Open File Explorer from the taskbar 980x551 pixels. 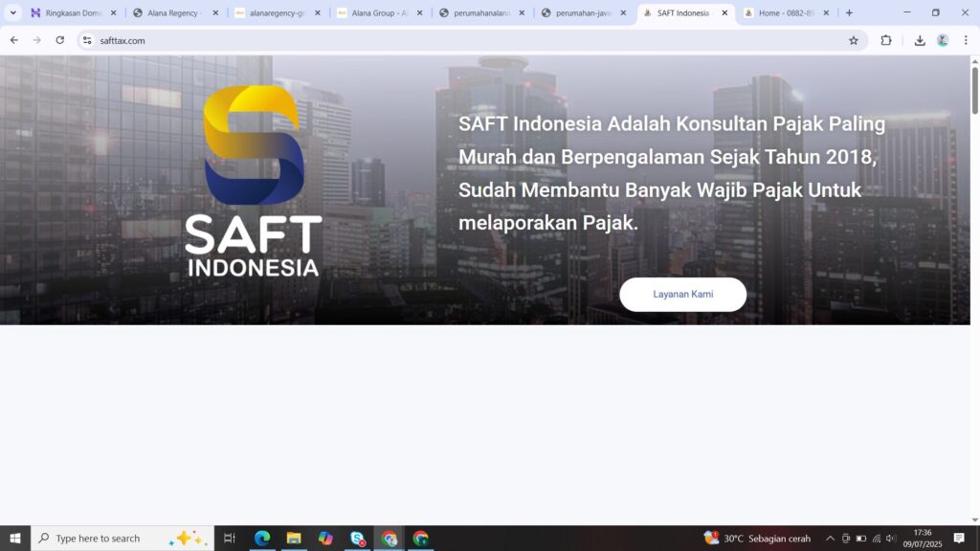(294, 539)
